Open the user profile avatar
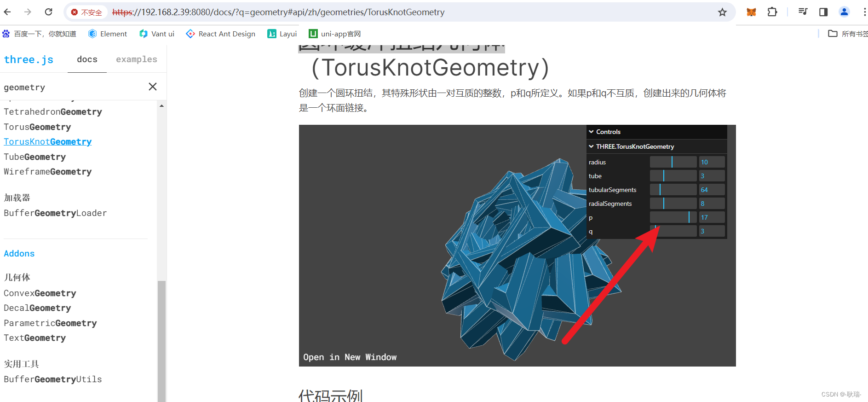 click(844, 12)
